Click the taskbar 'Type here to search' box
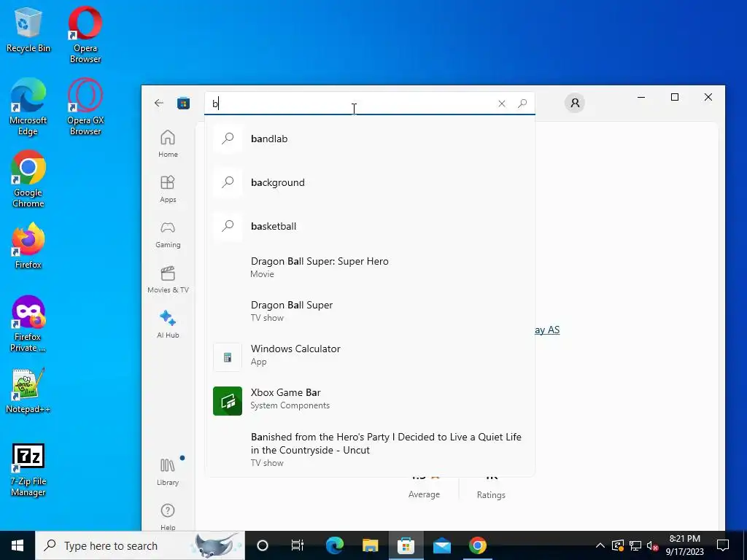Image resolution: width=747 pixels, height=560 pixels. [140, 545]
